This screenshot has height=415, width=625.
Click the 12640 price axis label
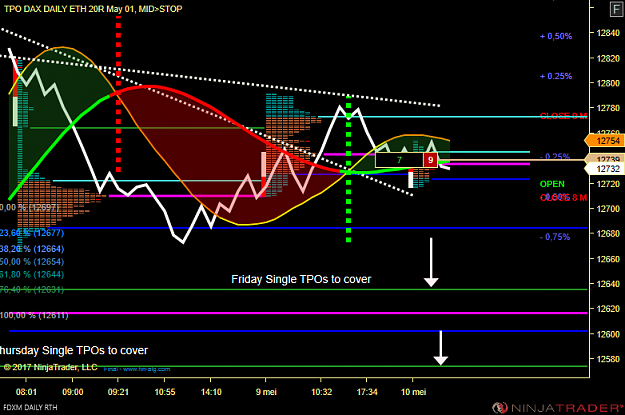(x=608, y=284)
